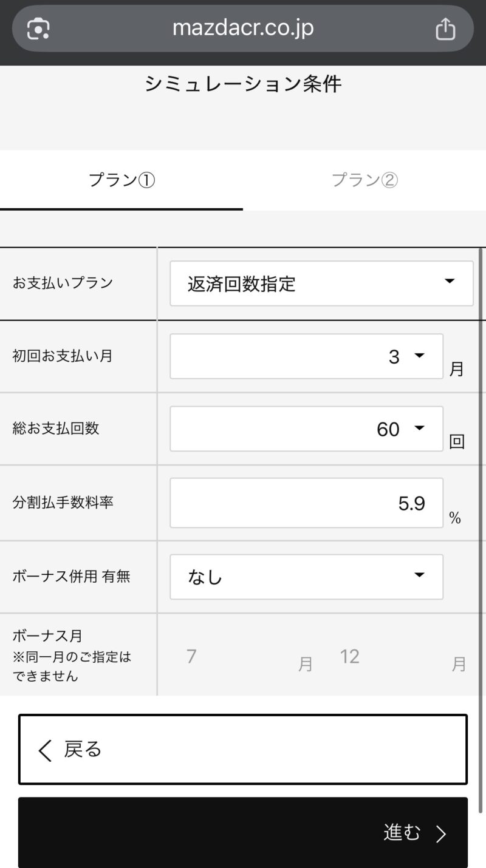Open the ボーナス併用 有無 dropdown

[x=306, y=577]
